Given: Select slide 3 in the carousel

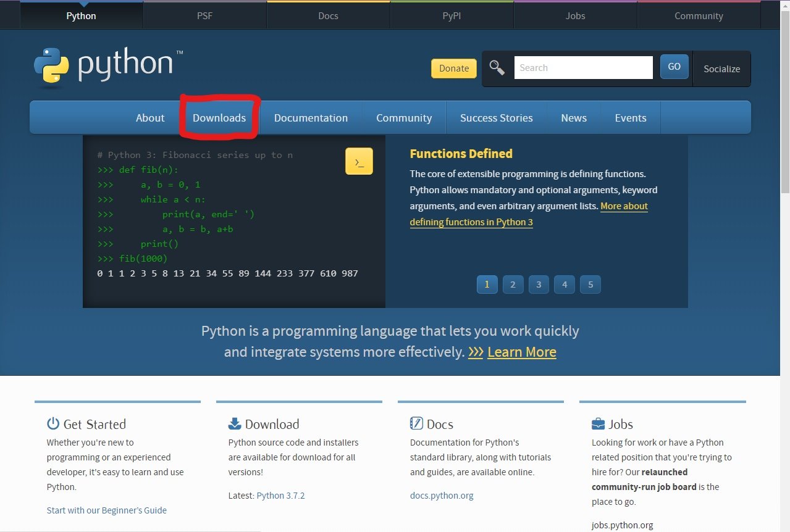Looking at the screenshot, I should point(539,285).
